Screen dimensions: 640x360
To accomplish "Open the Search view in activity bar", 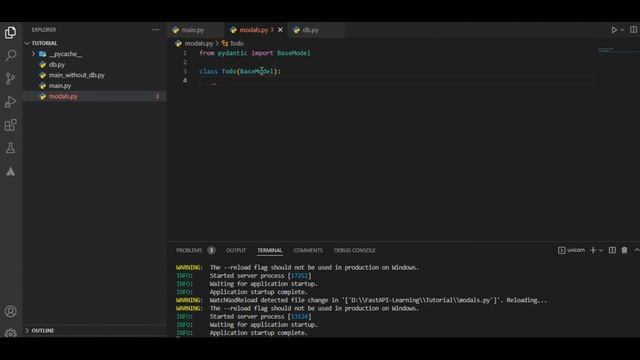I will click(x=11, y=55).
